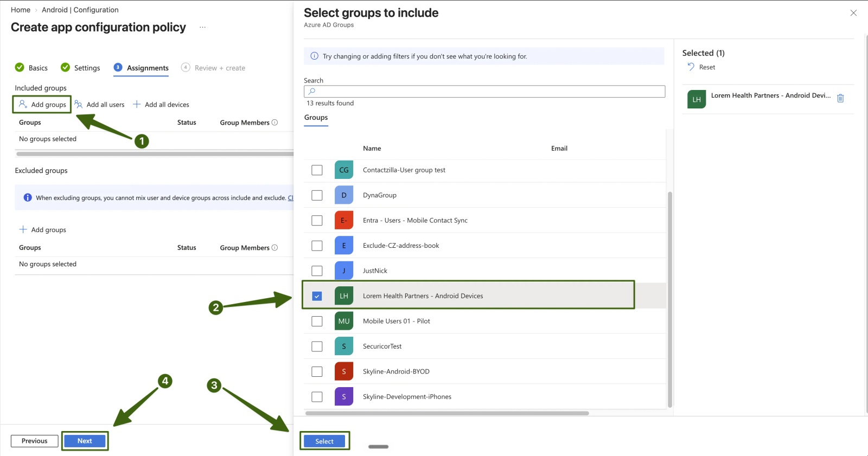868x456 pixels.
Task: Click the CG avatar for Contactzilla-User group test
Action: click(344, 170)
